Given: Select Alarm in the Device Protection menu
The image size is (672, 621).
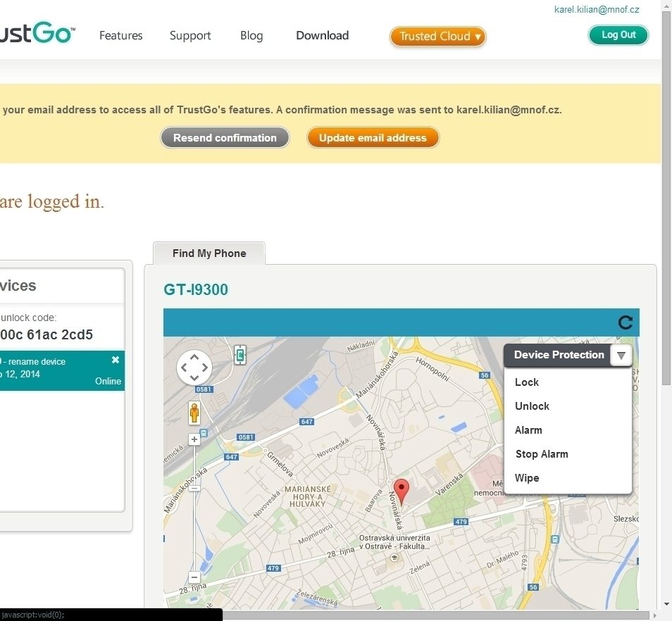Looking at the screenshot, I should (x=528, y=430).
